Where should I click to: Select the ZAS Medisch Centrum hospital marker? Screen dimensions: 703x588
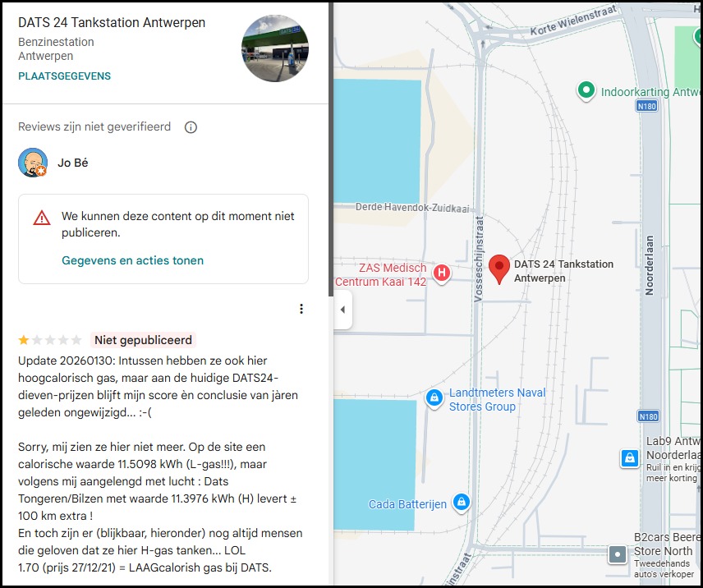click(442, 273)
